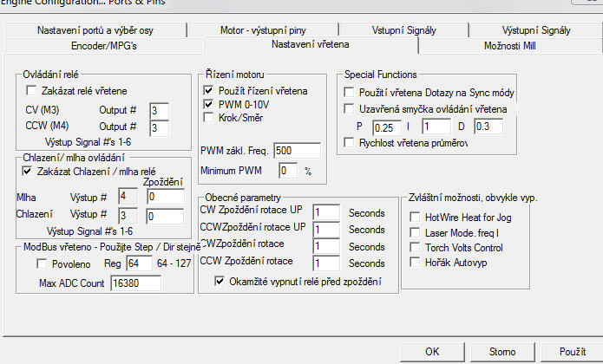Toggle the PWM 0-10V checkbox
603x364 pixels.
(208, 104)
